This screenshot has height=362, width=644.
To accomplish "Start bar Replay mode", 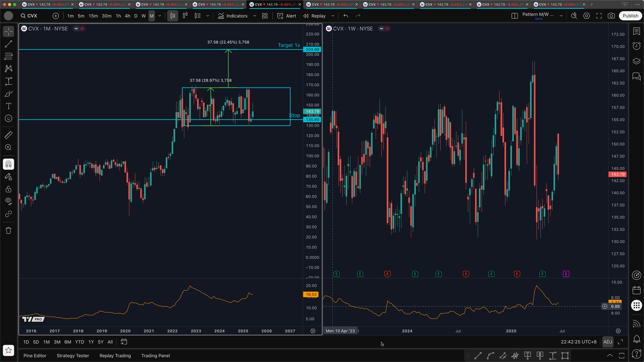I will [314, 16].
